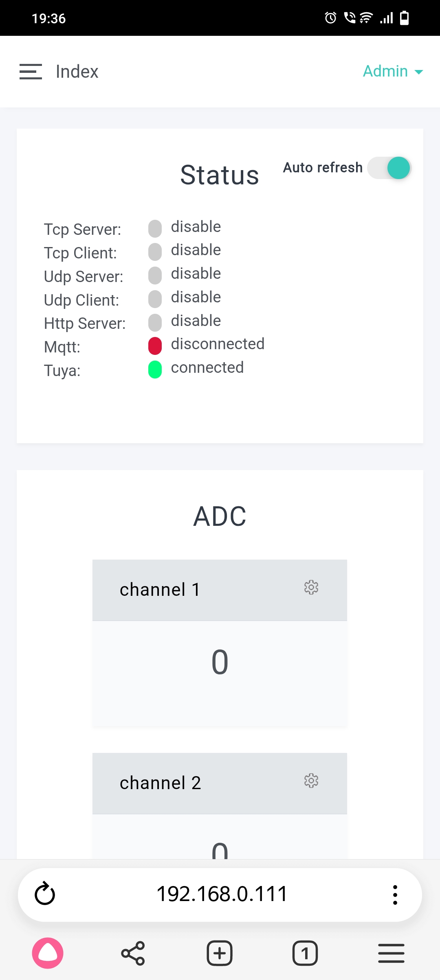440x980 pixels.
Task: Open browser three-dot options menu
Action: [x=395, y=895]
